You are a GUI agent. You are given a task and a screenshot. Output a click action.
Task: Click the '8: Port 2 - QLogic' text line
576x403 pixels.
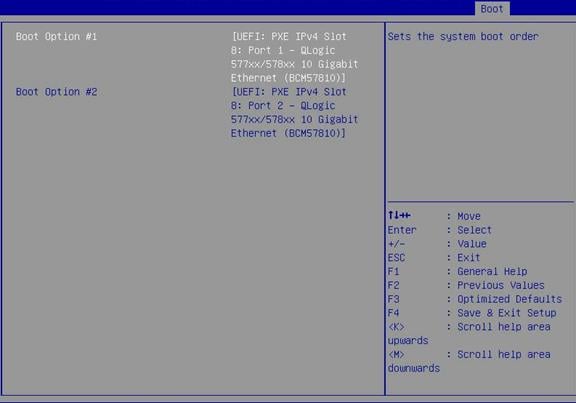(283, 105)
